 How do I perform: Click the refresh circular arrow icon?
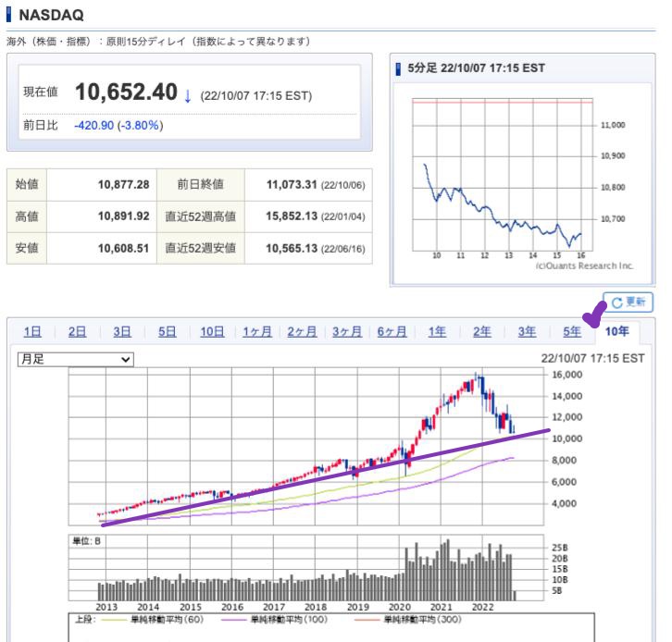(617, 302)
